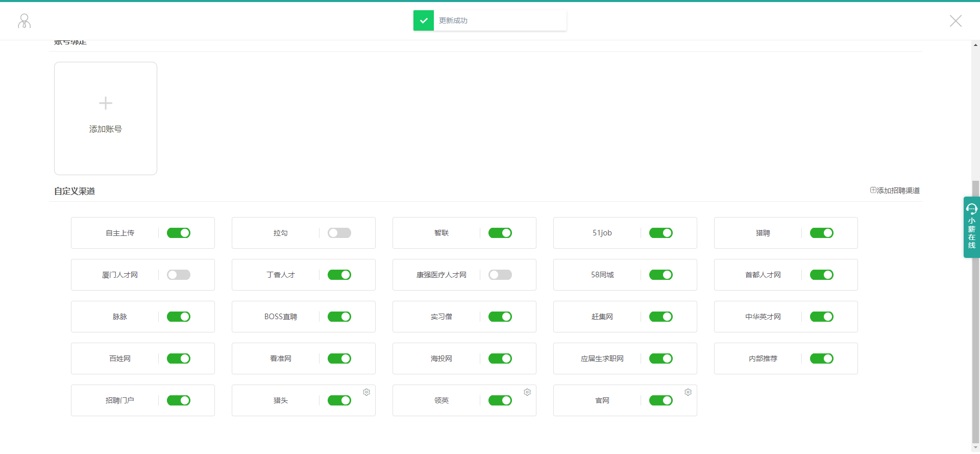Viewport: 980px width, 454px height.
Task: Disable the 丁香人才 channel switch
Action: click(339, 275)
